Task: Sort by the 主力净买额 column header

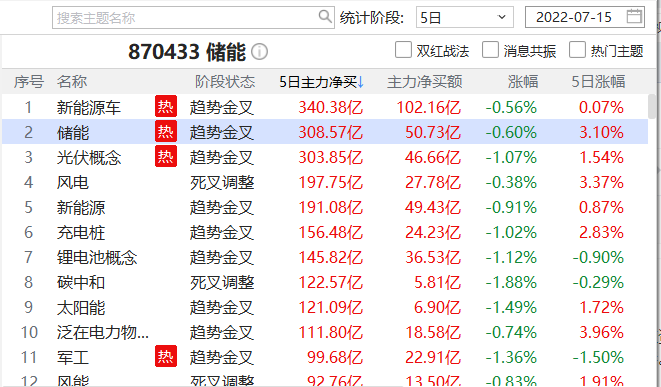Action: pos(425,82)
